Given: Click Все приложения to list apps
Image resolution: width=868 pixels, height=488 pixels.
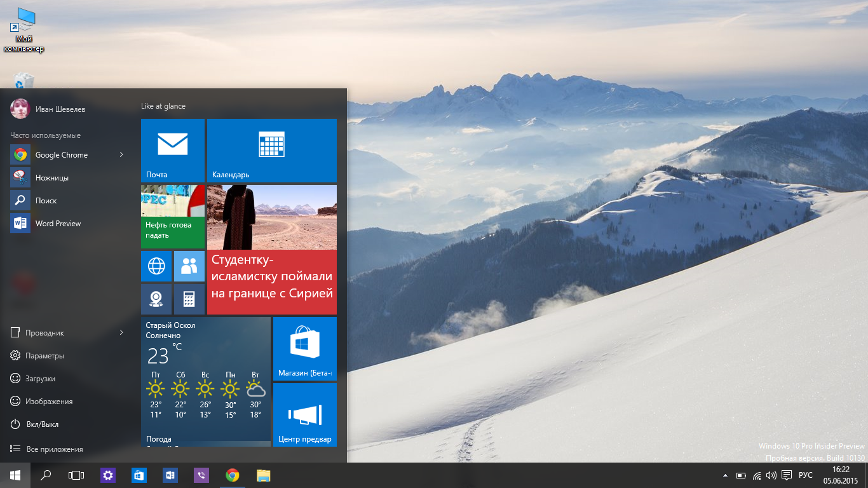Looking at the screenshot, I should [54, 449].
